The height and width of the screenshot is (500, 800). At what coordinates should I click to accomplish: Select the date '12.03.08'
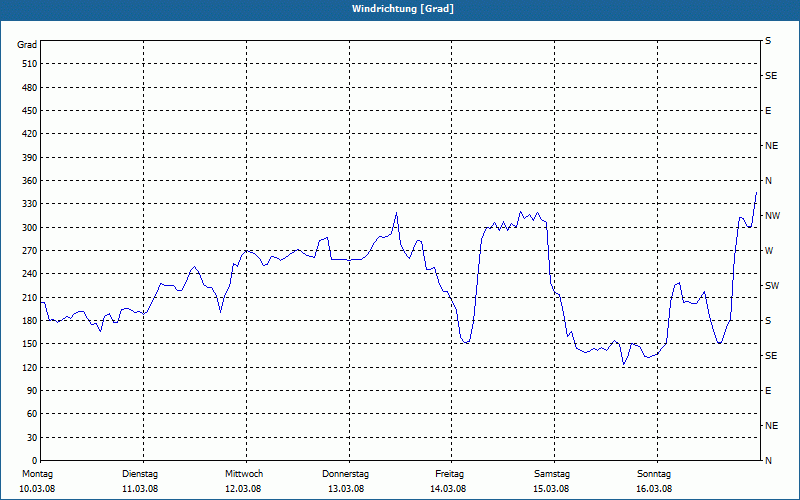243,489
